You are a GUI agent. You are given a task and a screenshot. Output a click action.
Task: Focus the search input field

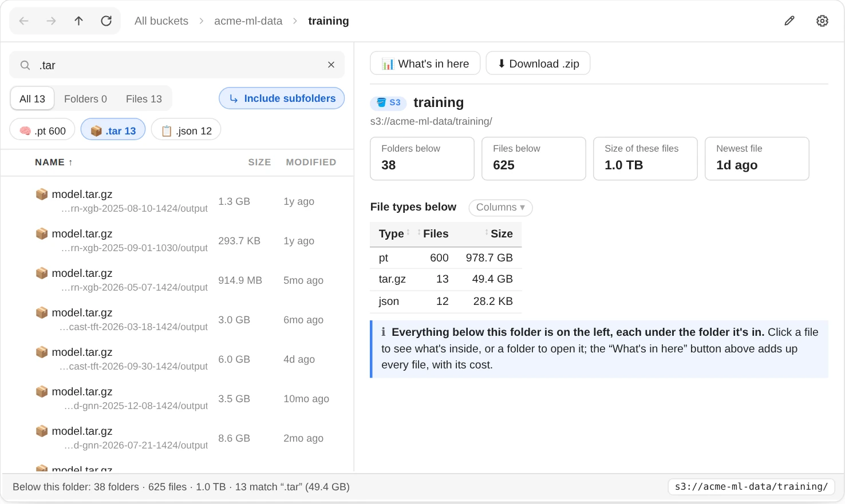point(177,65)
